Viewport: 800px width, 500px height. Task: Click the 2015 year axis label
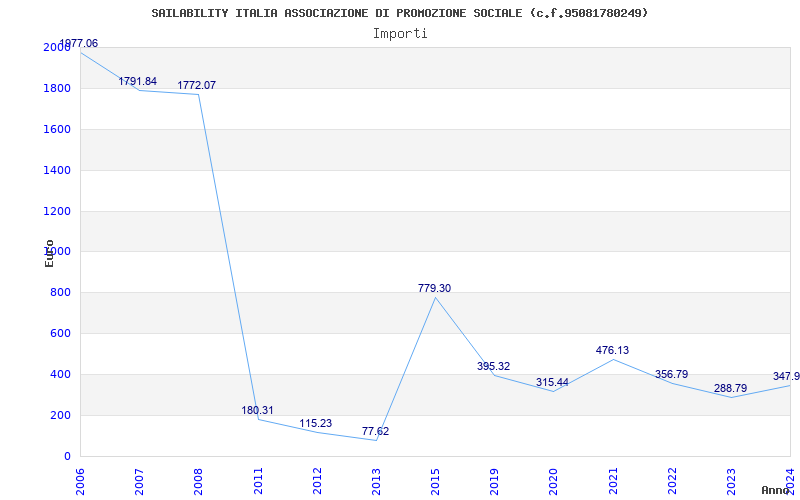click(x=435, y=482)
